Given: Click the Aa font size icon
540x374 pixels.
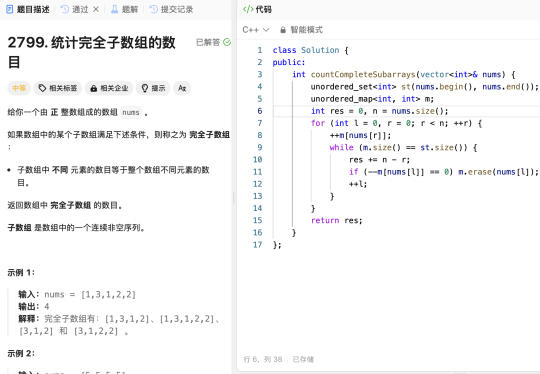Looking at the screenshot, I should tap(182, 88).
